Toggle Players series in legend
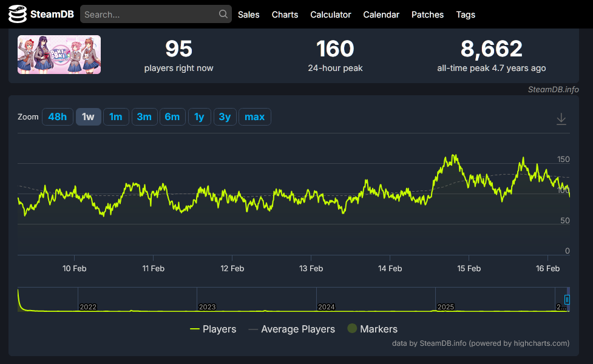The height and width of the screenshot is (364, 593). pyautogui.click(x=213, y=329)
